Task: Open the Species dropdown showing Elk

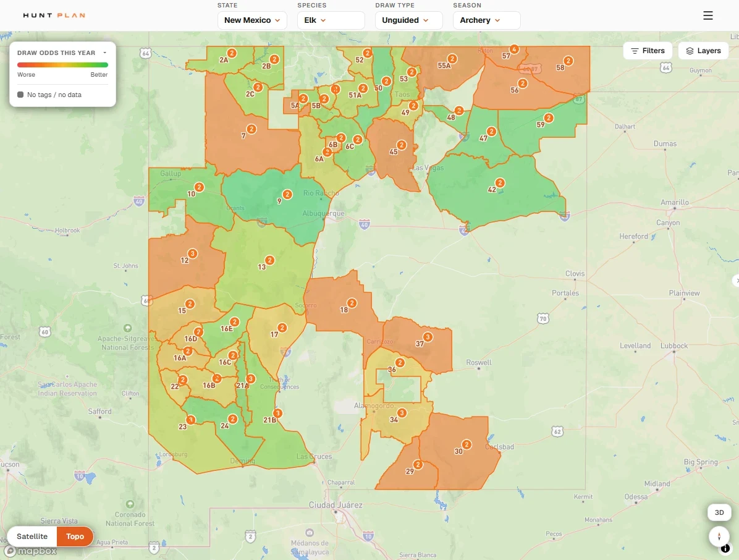Action: [331, 20]
